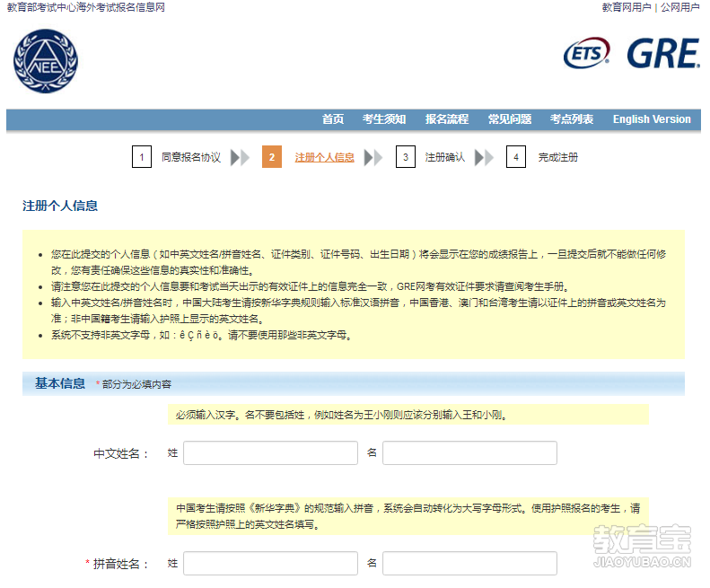Viewport: 710px width, 588px height.
Task: Focus Chinese surname 姓 input field
Action: [271, 453]
